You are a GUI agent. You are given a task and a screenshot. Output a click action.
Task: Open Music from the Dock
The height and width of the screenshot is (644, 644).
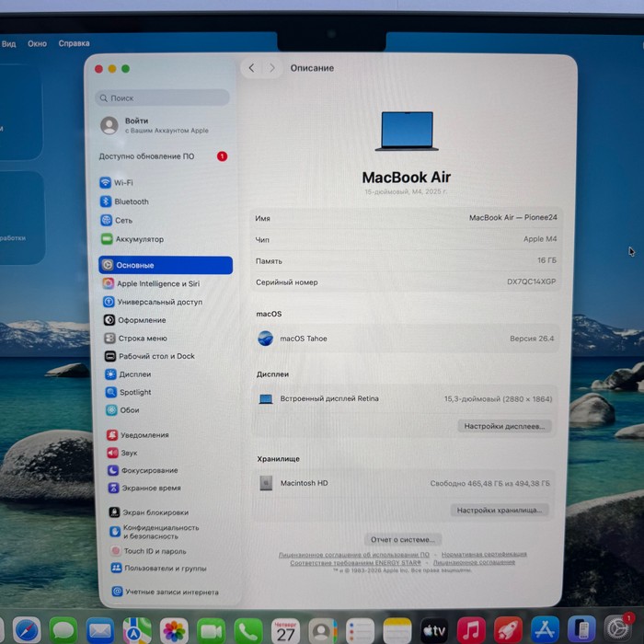click(x=471, y=630)
